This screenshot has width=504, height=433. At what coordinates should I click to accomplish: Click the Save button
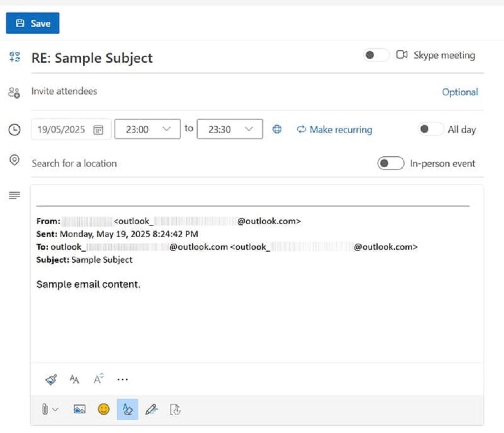click(33, 23)
